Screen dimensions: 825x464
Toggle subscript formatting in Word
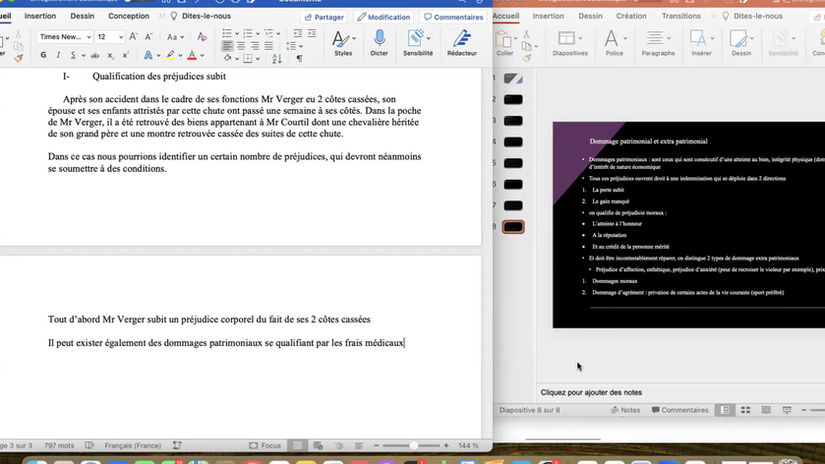pyautogui.click(x=110, y=55)
